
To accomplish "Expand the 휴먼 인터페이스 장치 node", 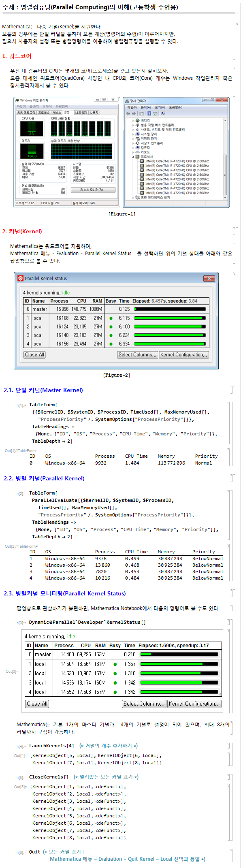I will [x=133, y=198].
